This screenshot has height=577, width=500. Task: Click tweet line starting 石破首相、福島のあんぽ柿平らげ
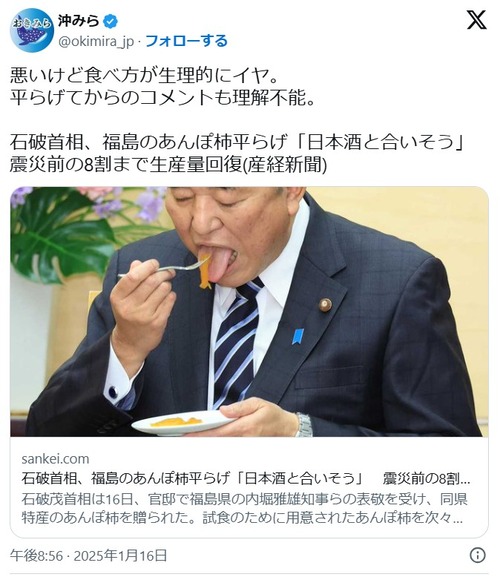click(238, 142)
